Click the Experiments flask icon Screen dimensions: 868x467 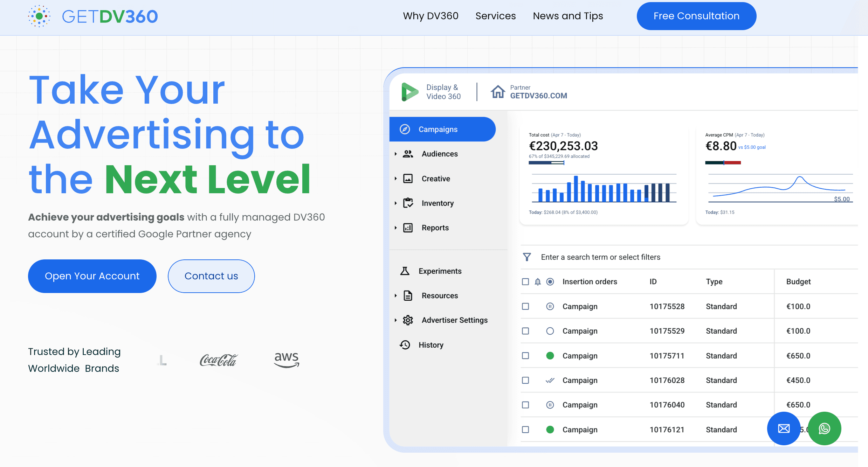point(405,271)
